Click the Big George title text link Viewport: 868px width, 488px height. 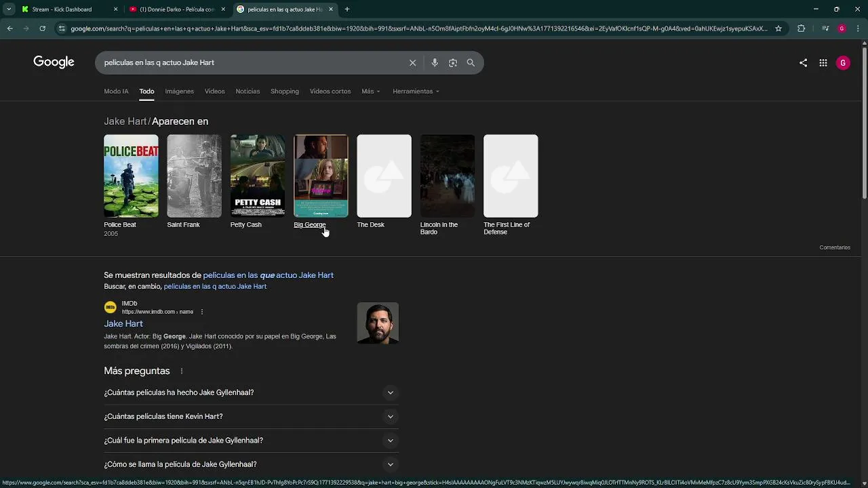click(x=309, y=225)
